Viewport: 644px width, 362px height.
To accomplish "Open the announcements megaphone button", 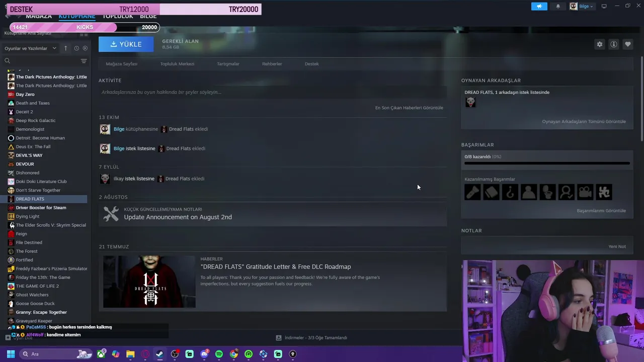I will click(539, 6).
